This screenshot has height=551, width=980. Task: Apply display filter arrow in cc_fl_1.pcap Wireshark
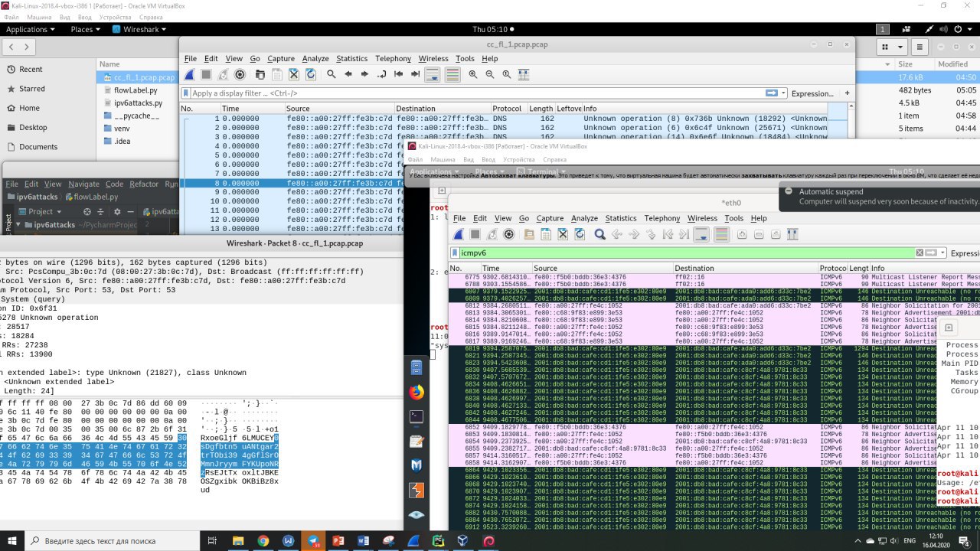click(772, 93)
